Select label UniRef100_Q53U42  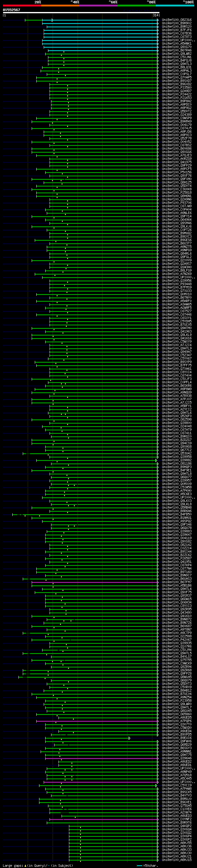(x=177, y=453)
